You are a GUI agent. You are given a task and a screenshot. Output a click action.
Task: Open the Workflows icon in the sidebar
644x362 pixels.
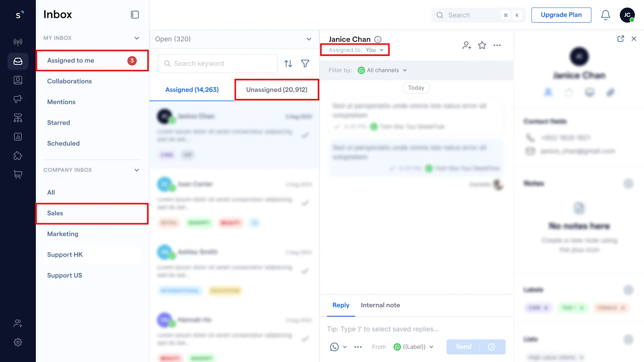pyautogui.click(x=18, y=118)
